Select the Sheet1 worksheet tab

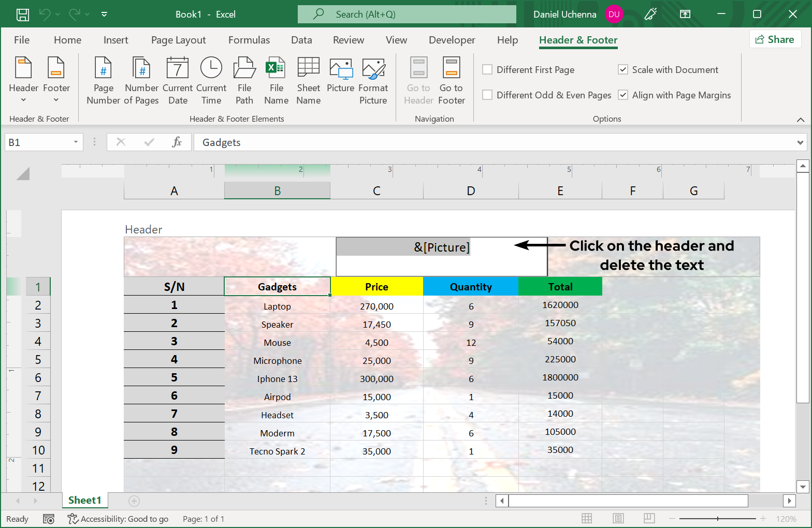[x=84, y=500]
